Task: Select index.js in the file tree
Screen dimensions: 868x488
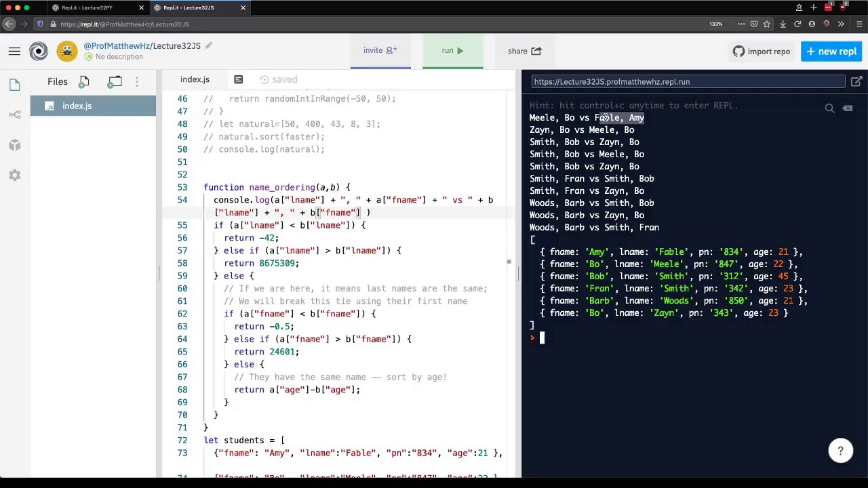Action: coord(93,106)
